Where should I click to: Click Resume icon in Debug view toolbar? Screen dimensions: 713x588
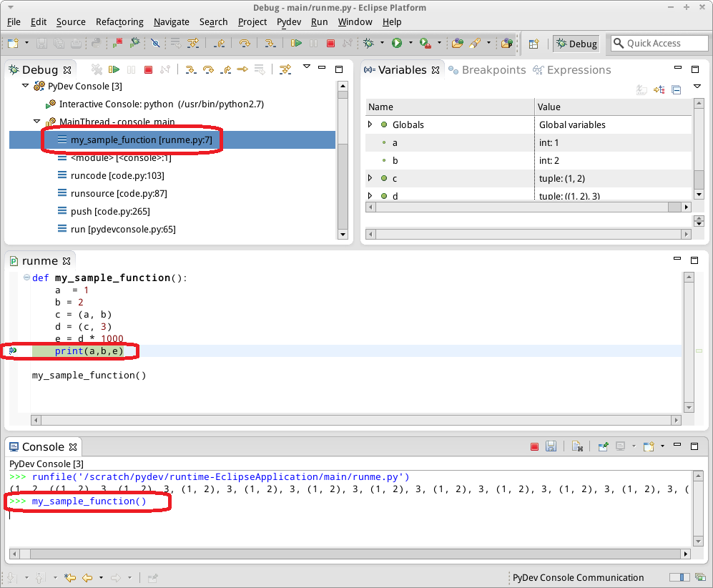[114, 69]
